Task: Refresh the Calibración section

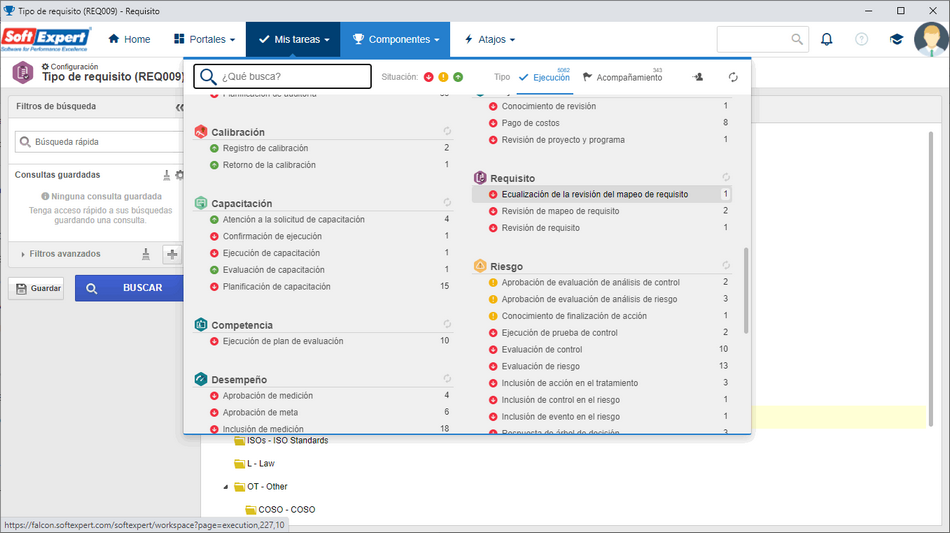Action: [447, 131]
